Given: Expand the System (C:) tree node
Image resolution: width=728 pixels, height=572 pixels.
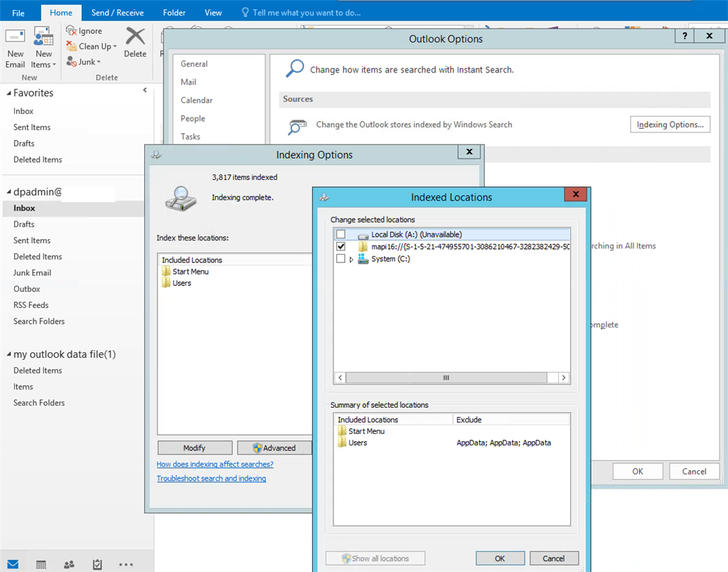Looking at the screenshot, I should [351, 259].
